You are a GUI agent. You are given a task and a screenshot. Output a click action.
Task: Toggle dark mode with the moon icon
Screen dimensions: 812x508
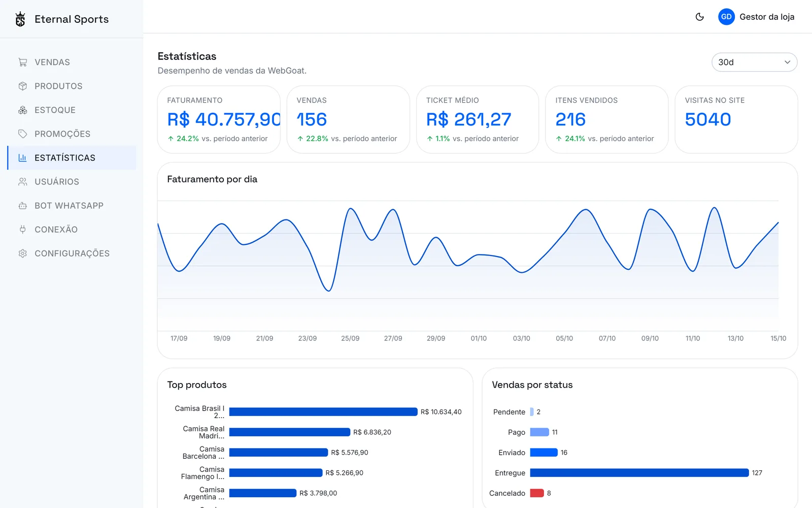(700, 17)
